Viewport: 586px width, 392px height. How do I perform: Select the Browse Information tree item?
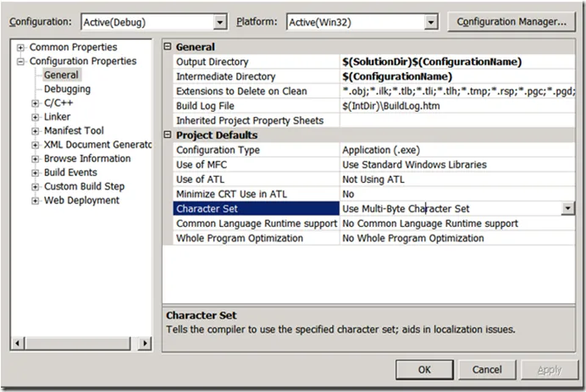87,158
